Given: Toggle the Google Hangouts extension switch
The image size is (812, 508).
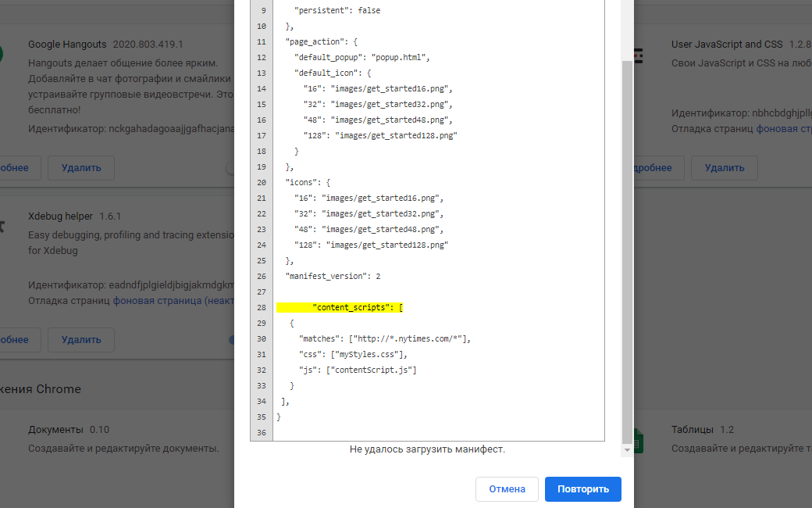Looking at the screenshot, I should click(x=232, y=167).
